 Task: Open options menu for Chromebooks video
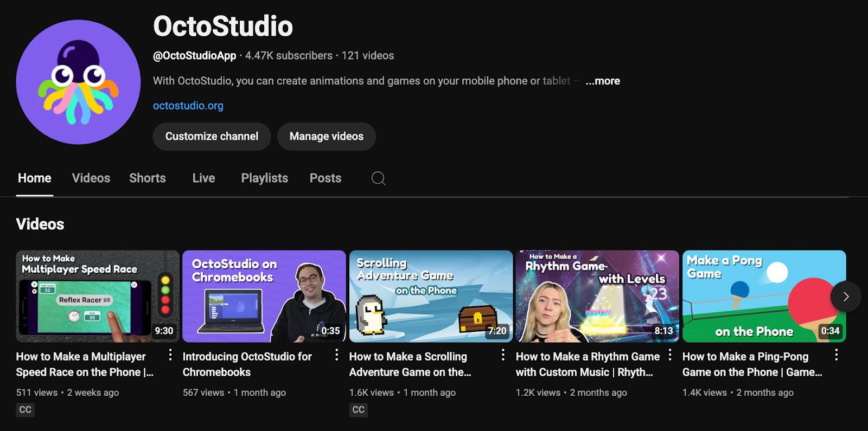337,355
